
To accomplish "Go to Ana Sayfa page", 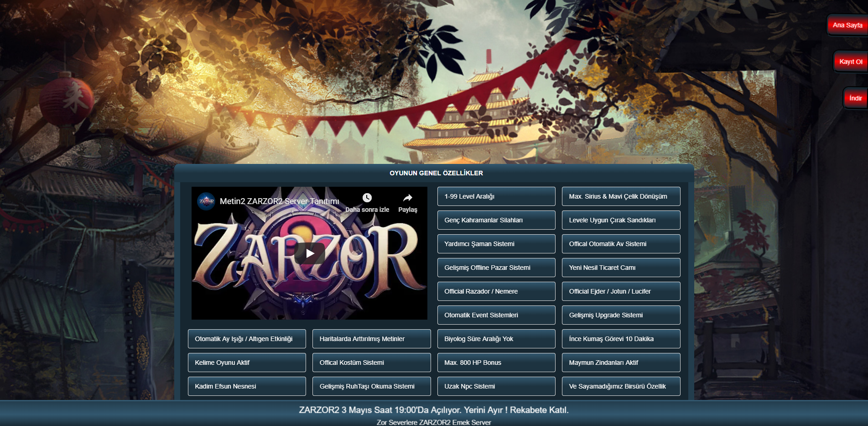I will coord(847,25).
